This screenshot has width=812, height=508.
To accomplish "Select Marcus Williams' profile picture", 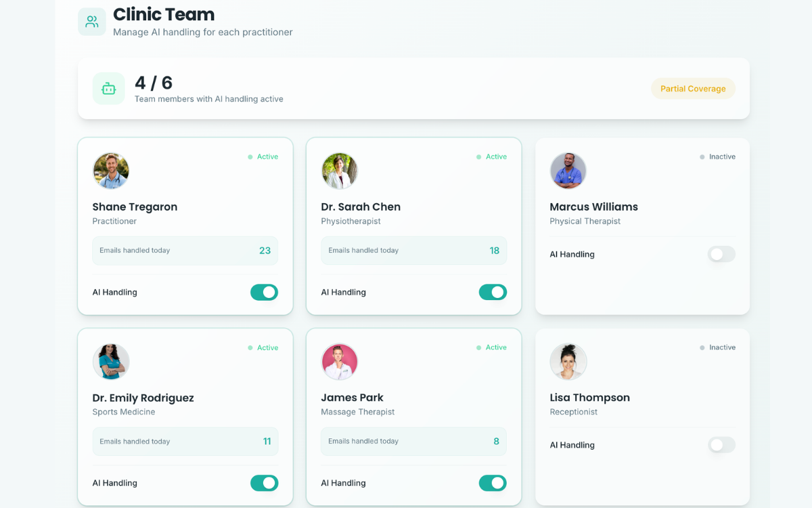I will click(x=568, y=171).
